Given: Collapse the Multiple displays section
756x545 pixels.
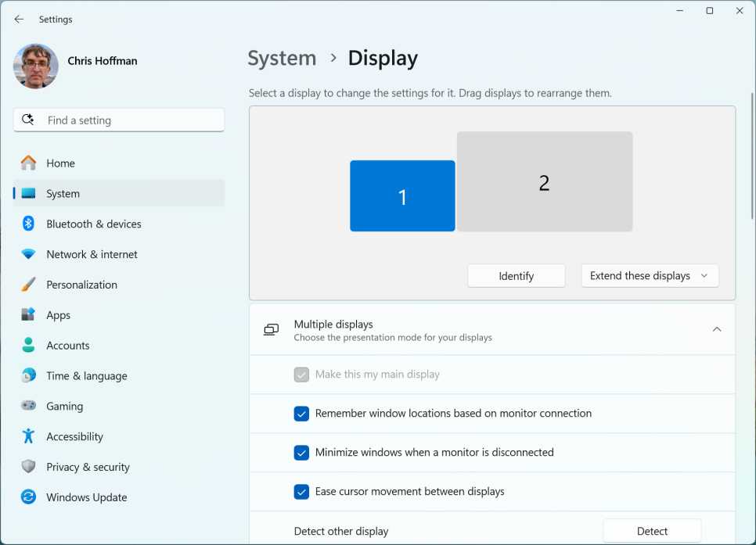Looking at the screenshot, I should coord(717,329).
